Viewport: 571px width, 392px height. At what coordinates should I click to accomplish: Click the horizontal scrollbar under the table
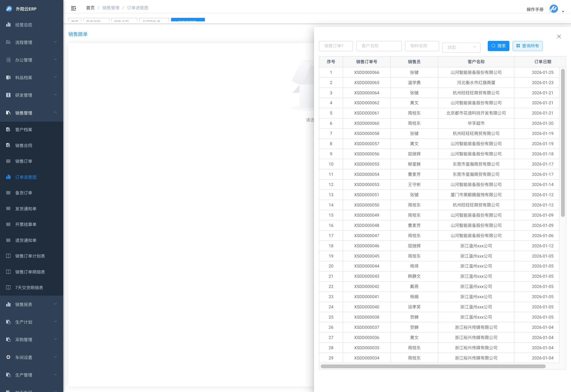click(x=433, y=366)
